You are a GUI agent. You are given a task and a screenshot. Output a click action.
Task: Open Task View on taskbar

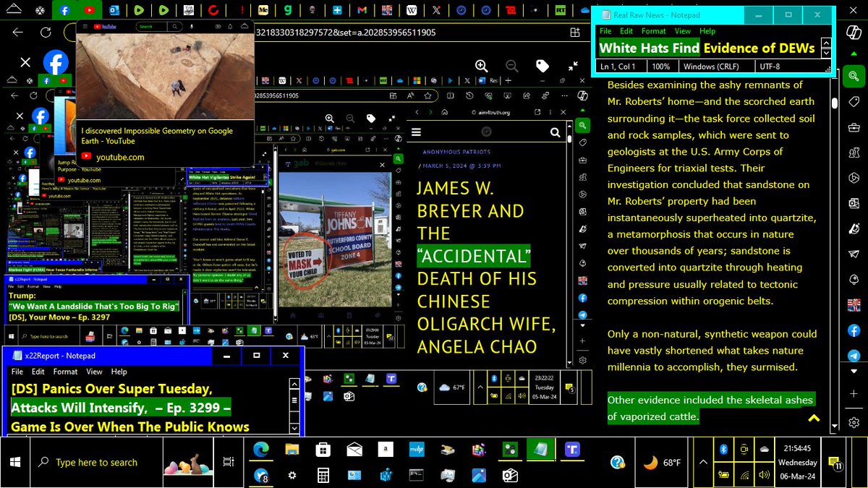(x=229, y=462)
